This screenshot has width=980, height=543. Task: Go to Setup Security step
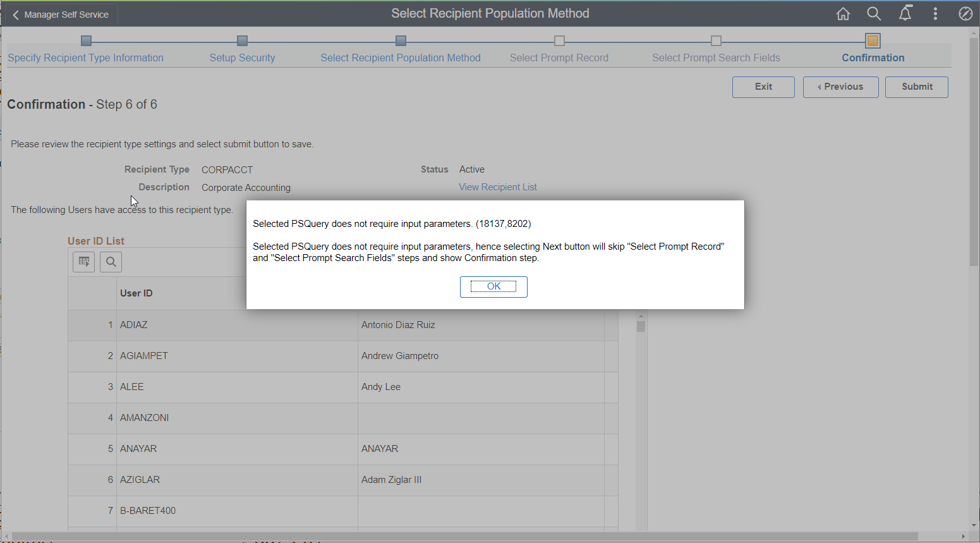pos(242,58)
